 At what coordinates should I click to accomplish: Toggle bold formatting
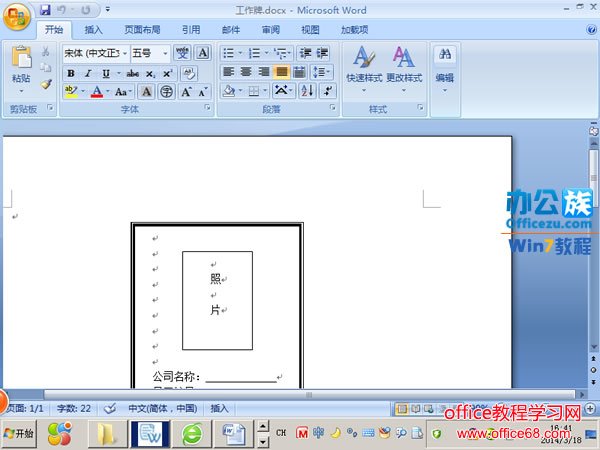[71, 73]
